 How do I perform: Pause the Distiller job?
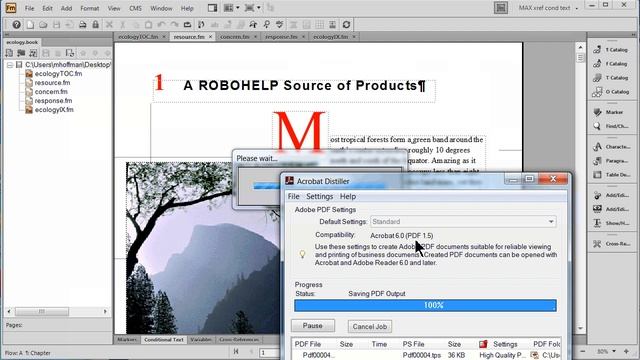pyautogui.click(x=313, y=326)
